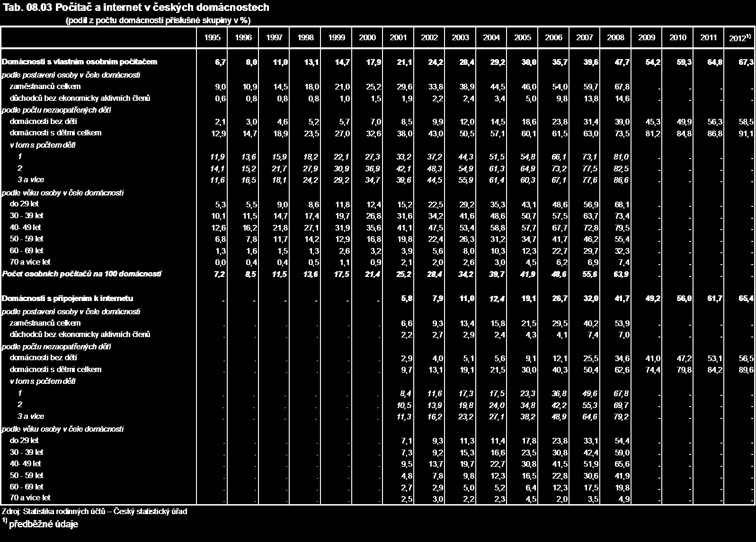Select the footnote 'předběžné údaje'
The height and width of the screenshot is (542, 756).
[43, 524]
